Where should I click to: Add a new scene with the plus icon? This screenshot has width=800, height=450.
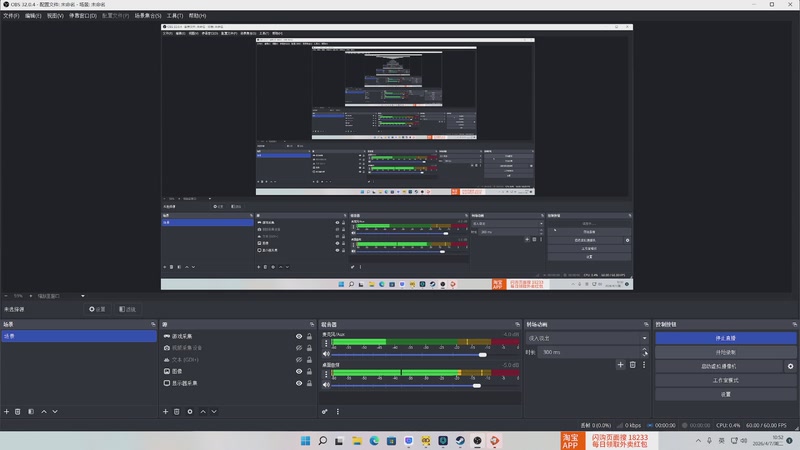point(7,412)
